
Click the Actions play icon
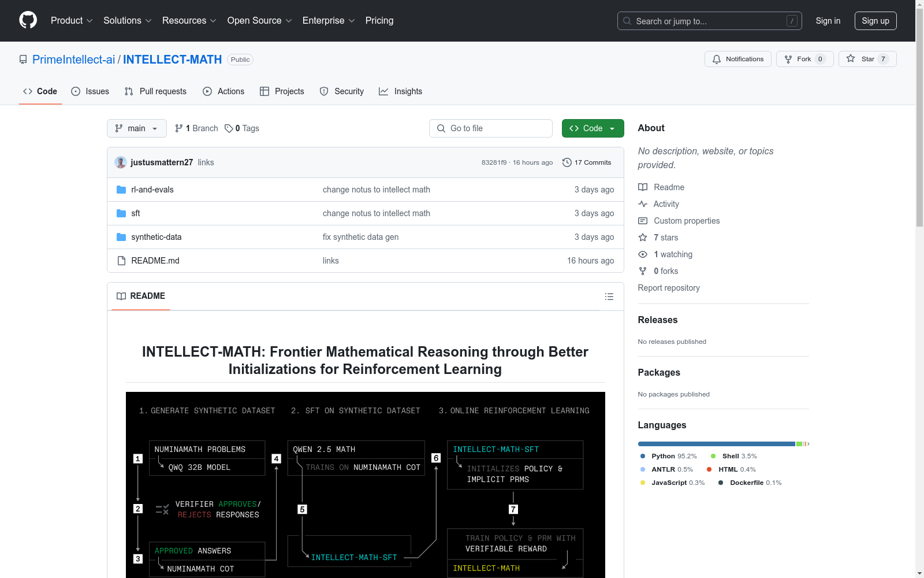coord(207,91)
